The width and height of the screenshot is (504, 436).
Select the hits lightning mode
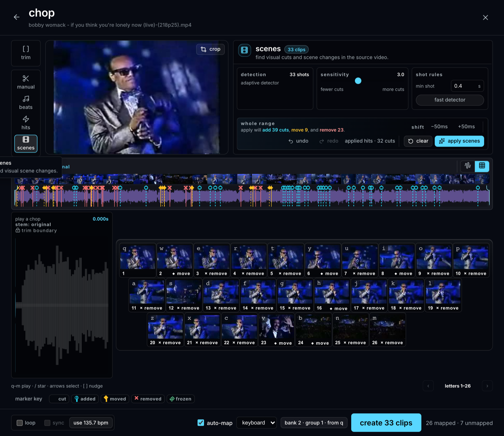click(x=26, y=123)
